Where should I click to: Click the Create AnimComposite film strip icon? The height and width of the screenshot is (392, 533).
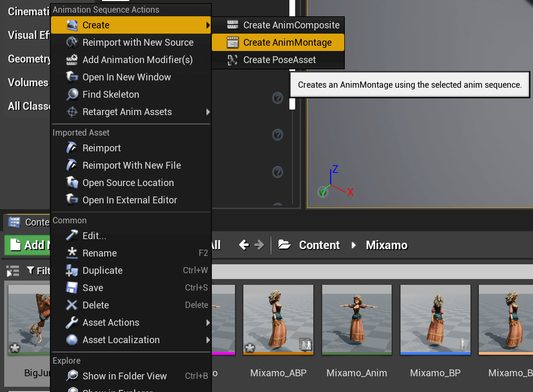(x=232, y=25)
